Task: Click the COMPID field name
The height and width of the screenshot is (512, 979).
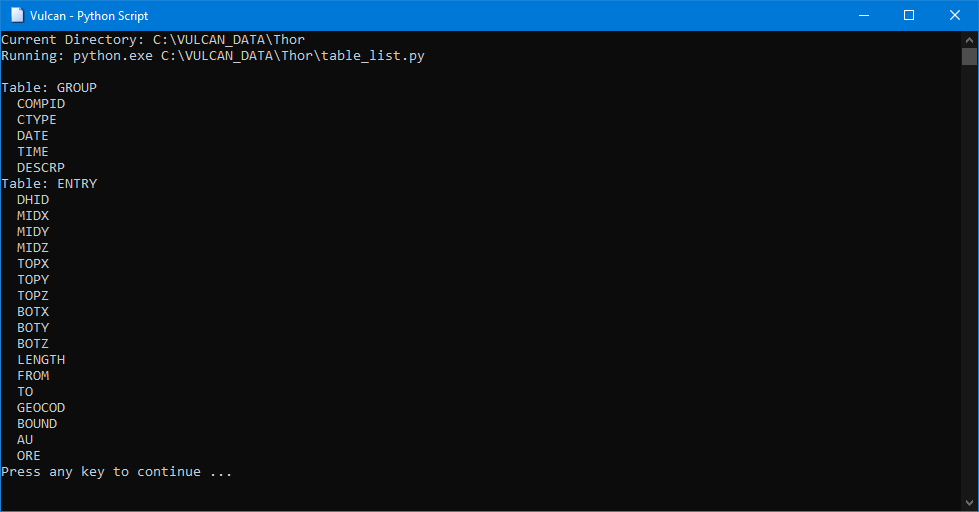Action: 41,104
